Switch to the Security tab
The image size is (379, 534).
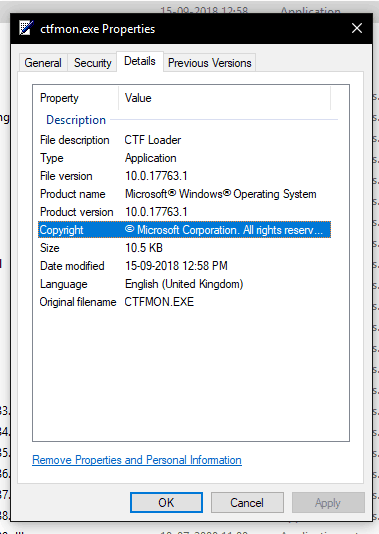(x=93, y=63)
